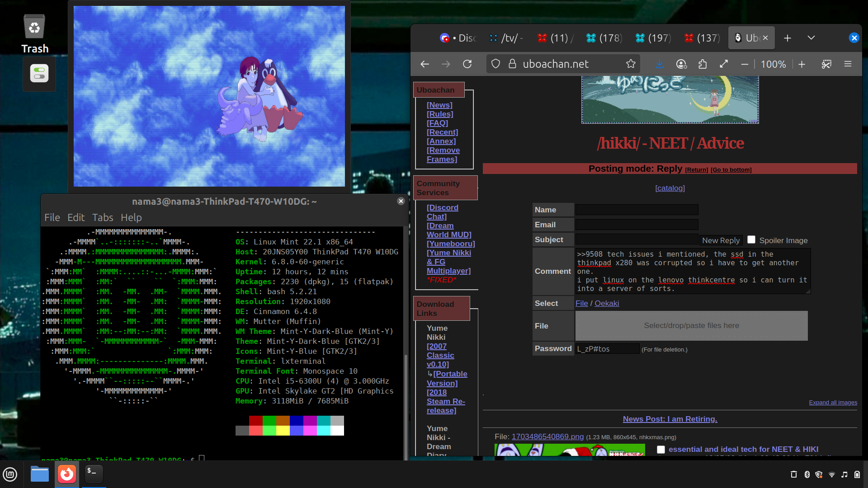Zoom out with the minus button
Screen dimensions: 868x488
click(745, 64)
